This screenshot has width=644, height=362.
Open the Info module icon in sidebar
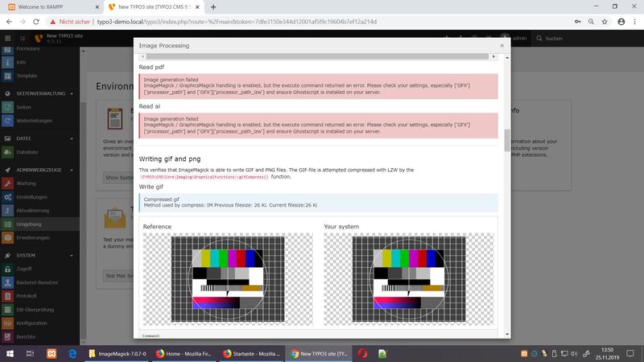[x=7, y=63]
